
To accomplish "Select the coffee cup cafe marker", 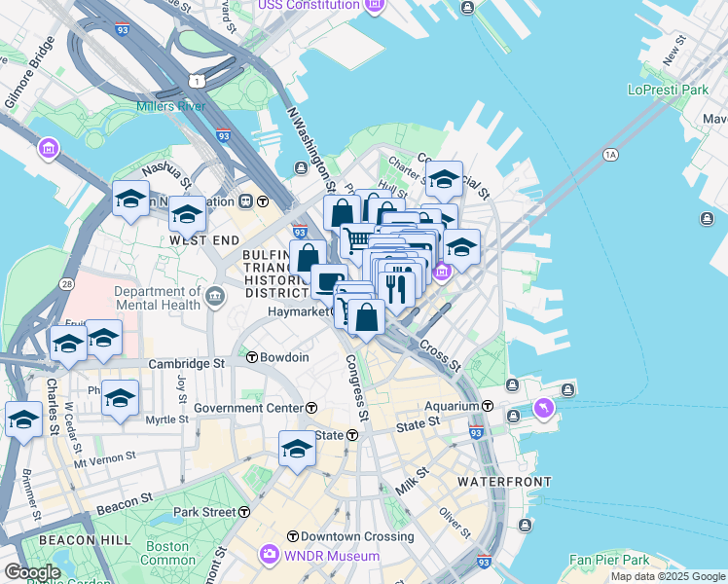I will click(329, 281).
